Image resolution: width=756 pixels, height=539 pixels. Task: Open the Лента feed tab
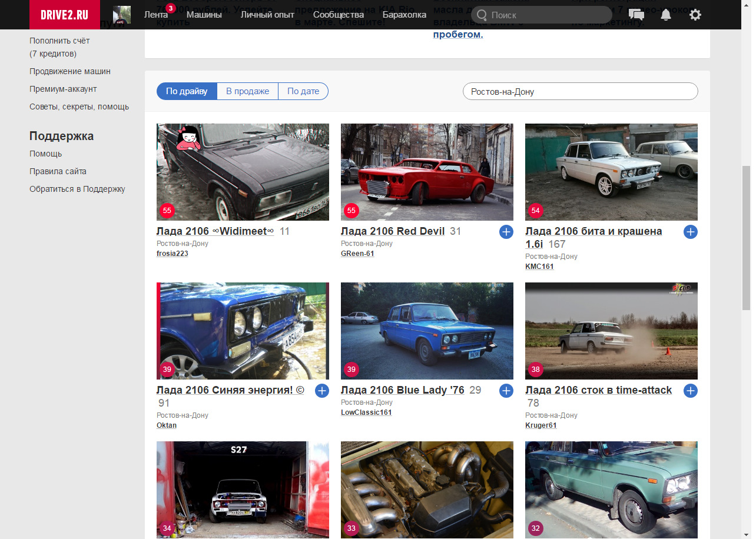156,15
